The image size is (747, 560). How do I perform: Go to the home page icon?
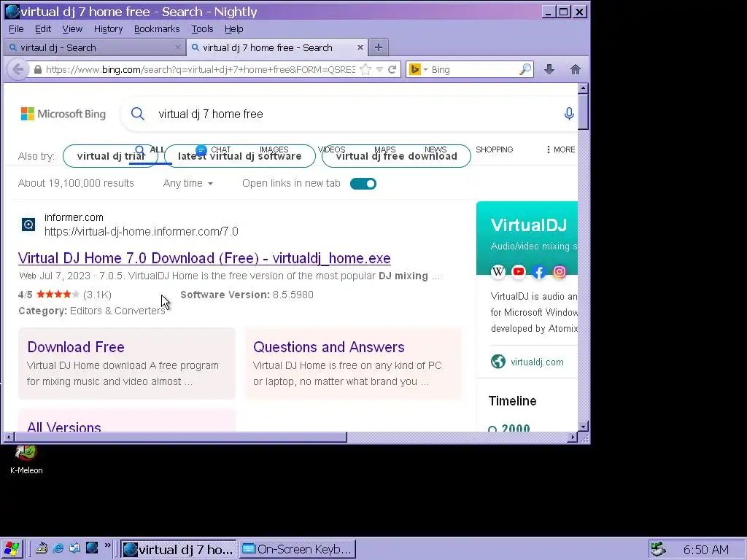[x=576, y=69]
